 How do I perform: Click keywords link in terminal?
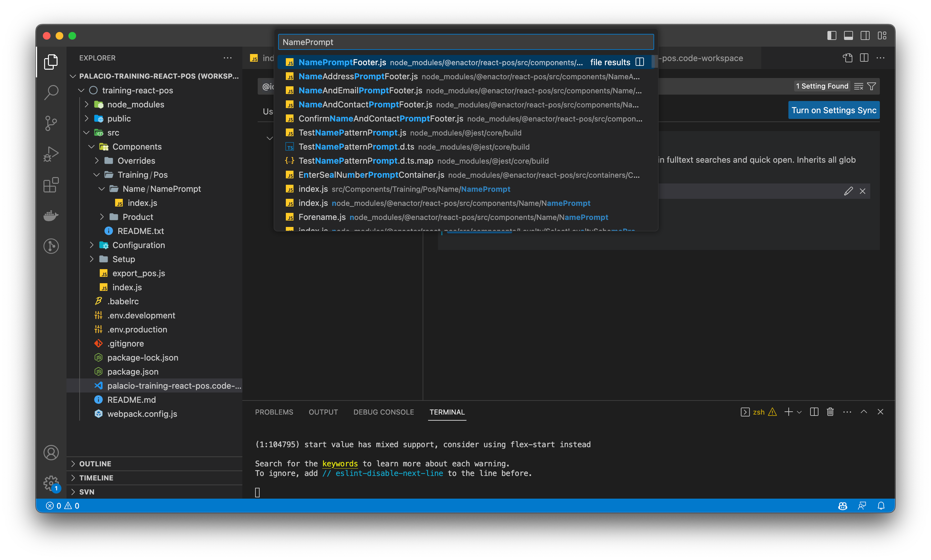coord(340,463)
